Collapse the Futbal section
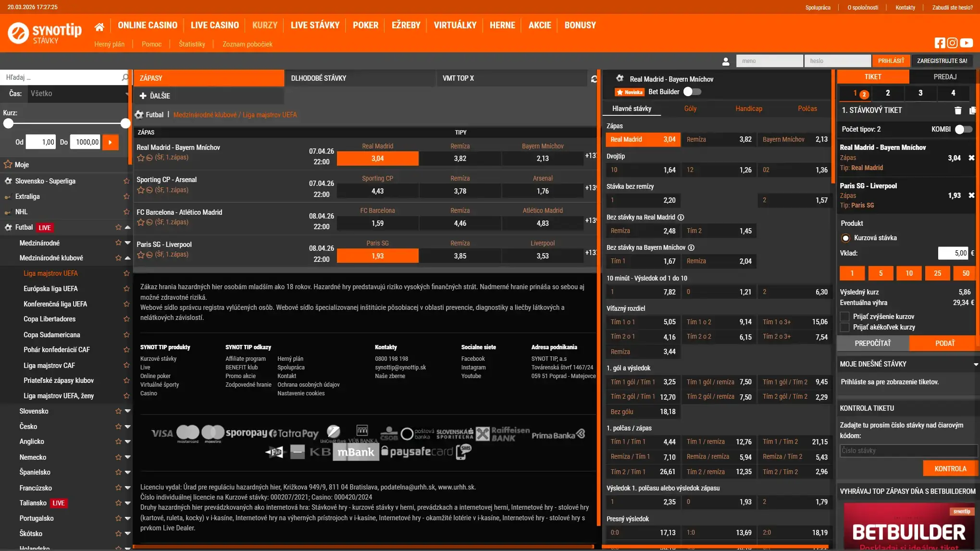The width and height of the screenshot is (980, 551). (x=127, y=227)
